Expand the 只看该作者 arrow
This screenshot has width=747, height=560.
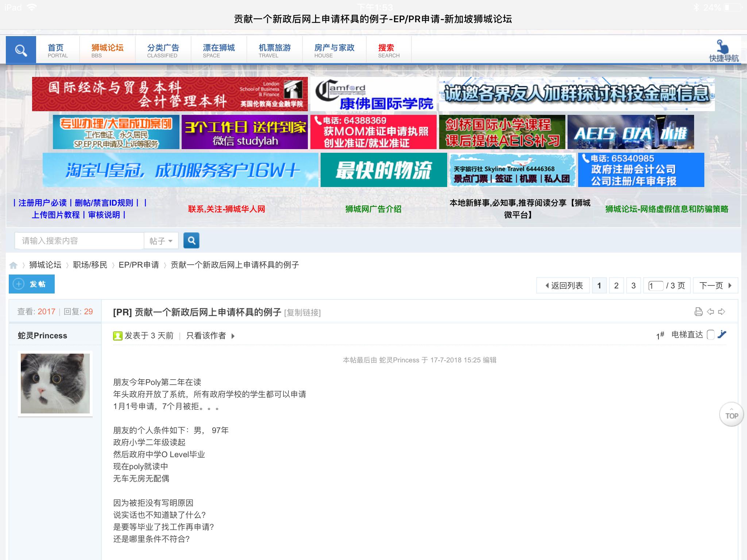click(x=233, y=336)
